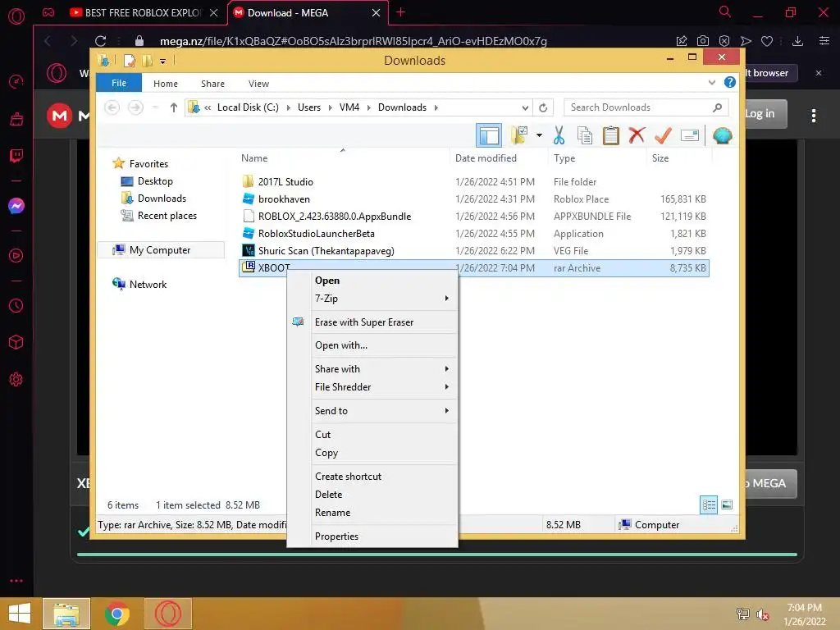
Task: Refresh the Downloads folder view
Action: coord(543,107)
